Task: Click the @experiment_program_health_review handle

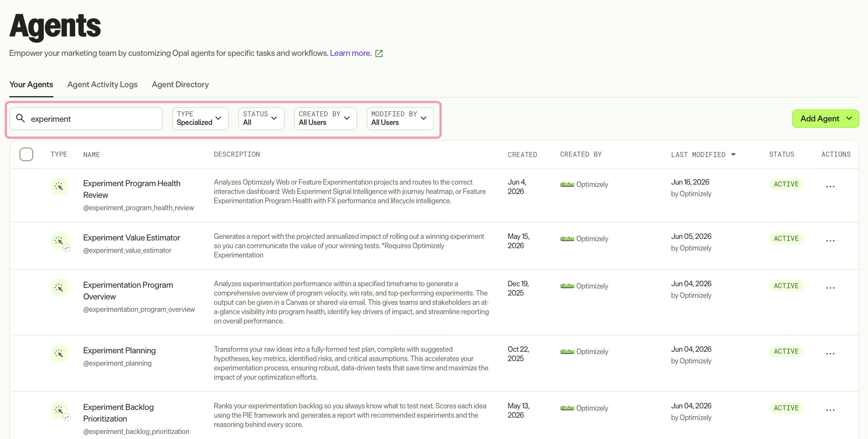Action: click(139, 208)
